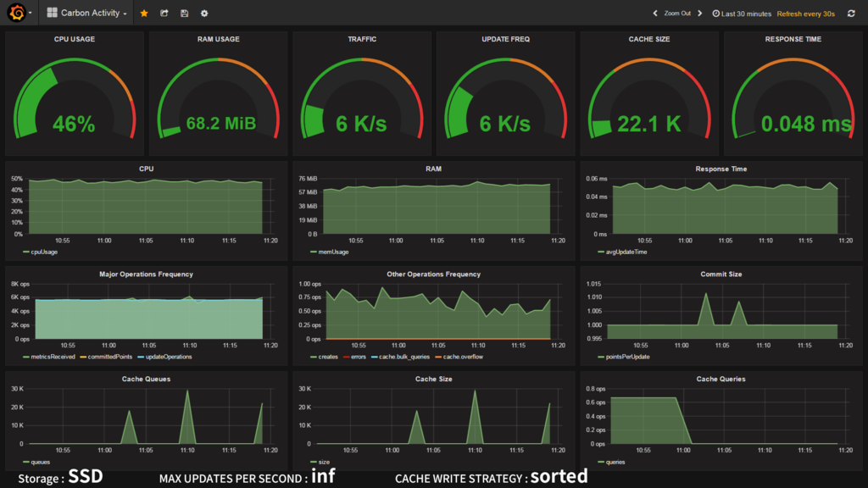This screenshot has width=868, height=488.
Task: Shift time range forward with right arrow
Action: [699, 14]
